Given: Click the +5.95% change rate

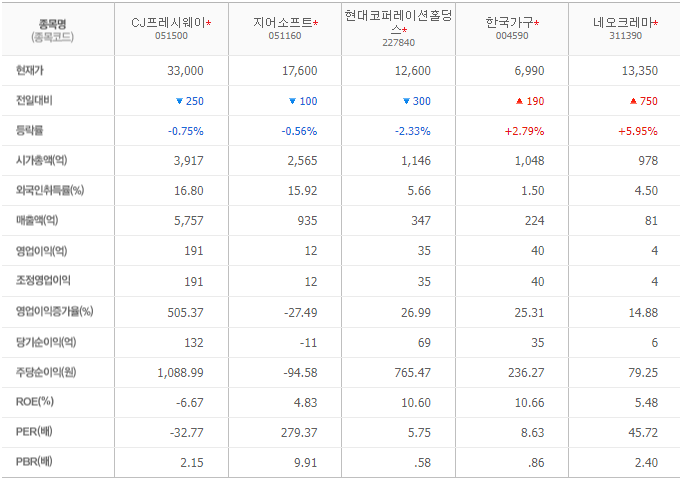Looking at the screenshot, I should click(638, 131).
